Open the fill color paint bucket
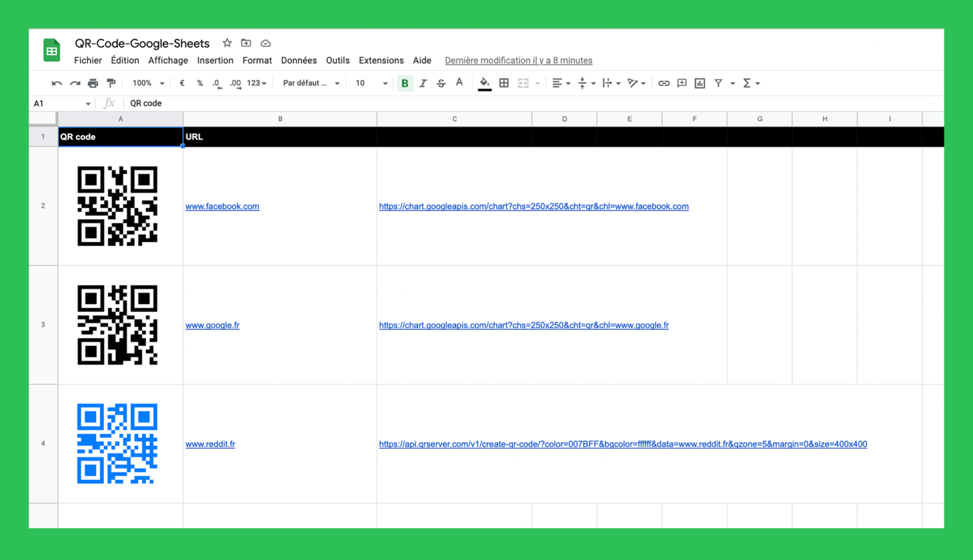The width and height of the screenshot is (973, 560). click(485, 83)
